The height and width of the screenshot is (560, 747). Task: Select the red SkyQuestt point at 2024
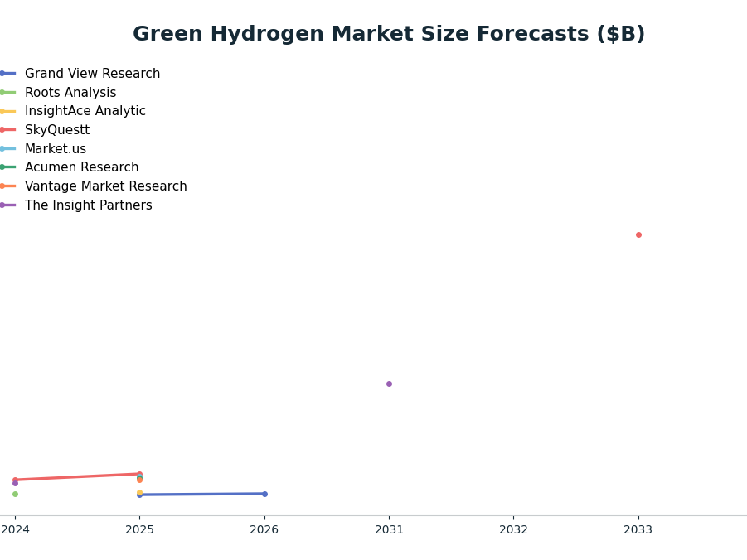coord(15,480)
